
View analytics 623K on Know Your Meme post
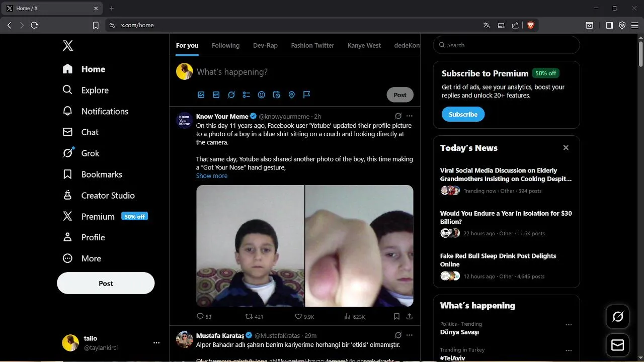coord(355,317)
